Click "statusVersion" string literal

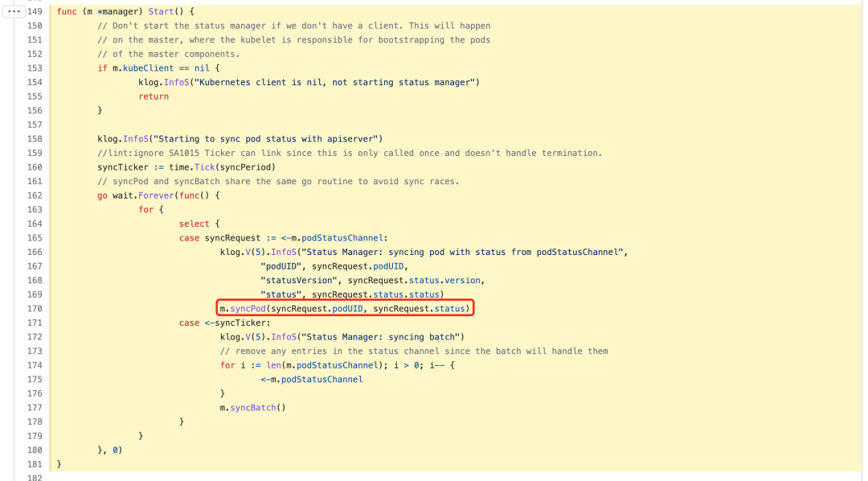[x=299, y=281]
